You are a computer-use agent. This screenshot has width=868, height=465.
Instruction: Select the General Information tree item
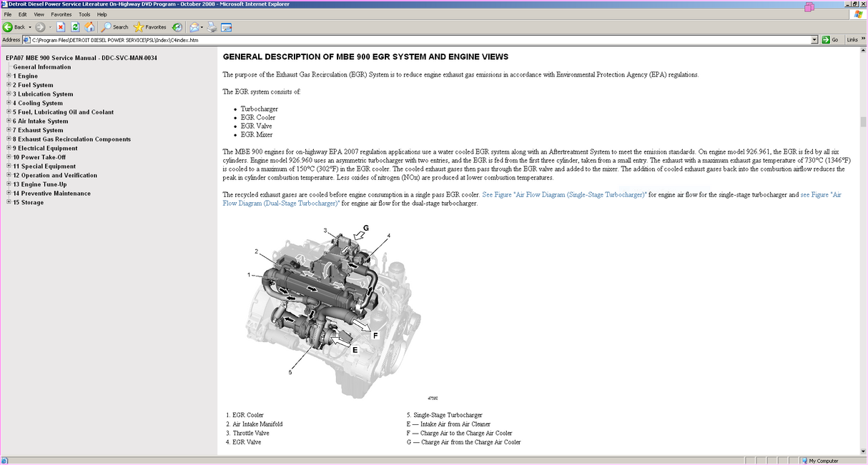[x=42, y=66]
